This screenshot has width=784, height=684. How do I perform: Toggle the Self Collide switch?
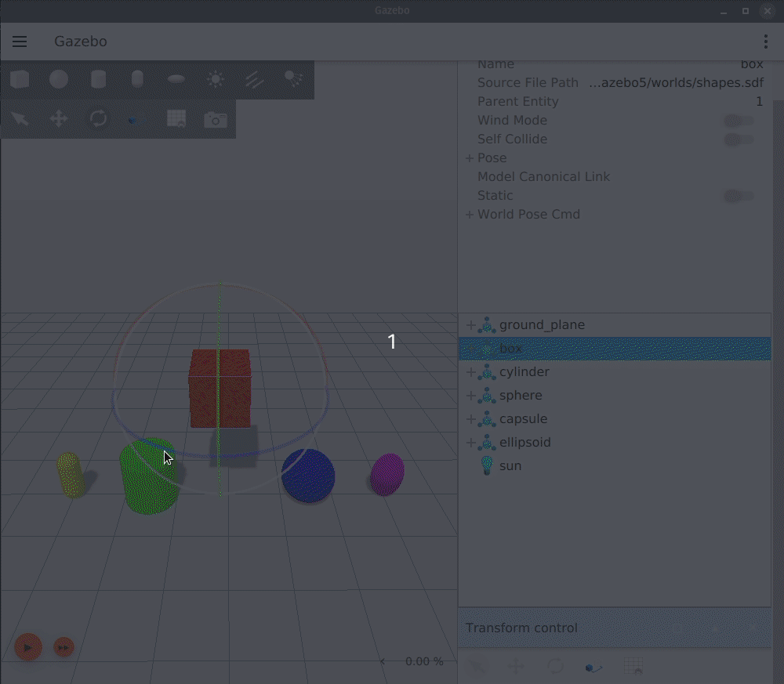pos(738,139)
